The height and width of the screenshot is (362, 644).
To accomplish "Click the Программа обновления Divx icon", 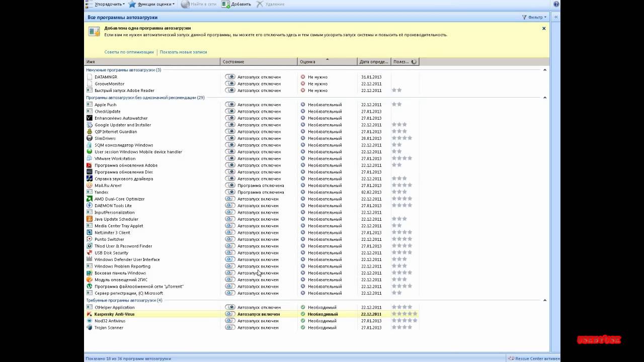I will point(90,172).
